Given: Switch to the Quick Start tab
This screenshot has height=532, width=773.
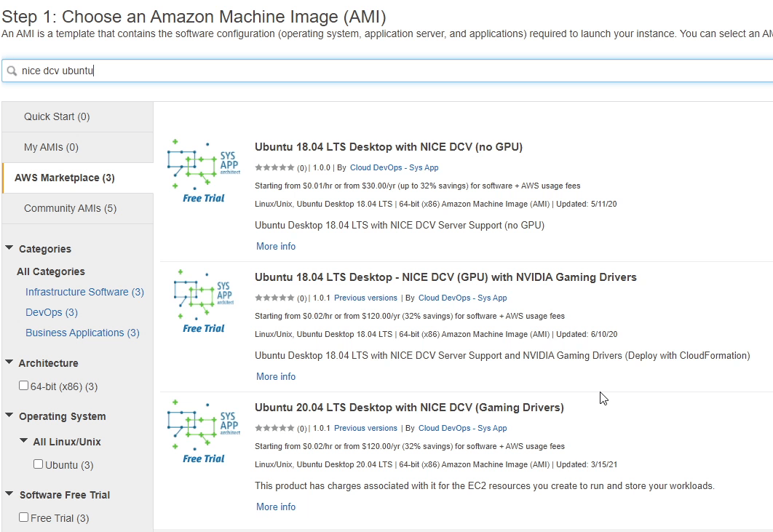Looking at the screenshot, I should tap(56, 116).
